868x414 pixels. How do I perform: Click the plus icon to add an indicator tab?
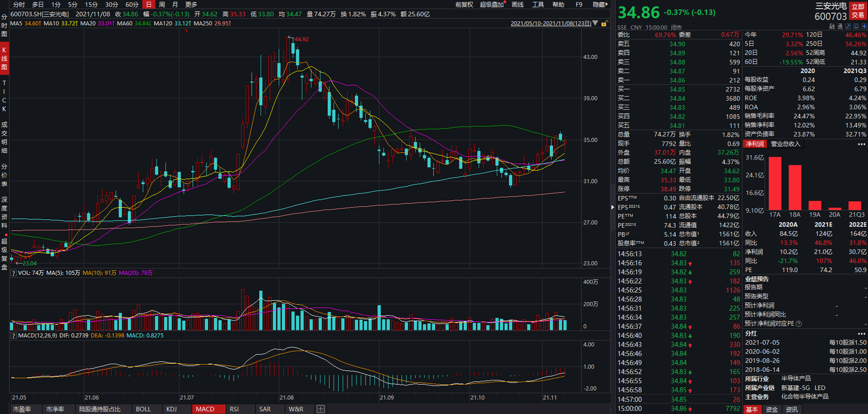(x=320, y=409)
